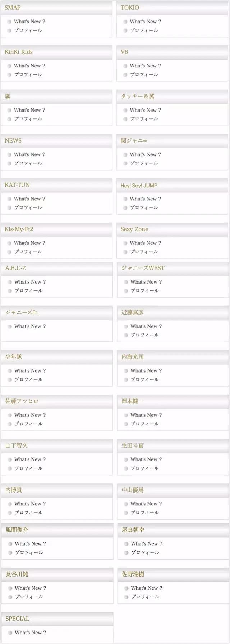Image resolution: width=230 pixels, height=644 pixels.
Task: Click the bullet beside NEWS プロフィール
Action: (9, 163)
